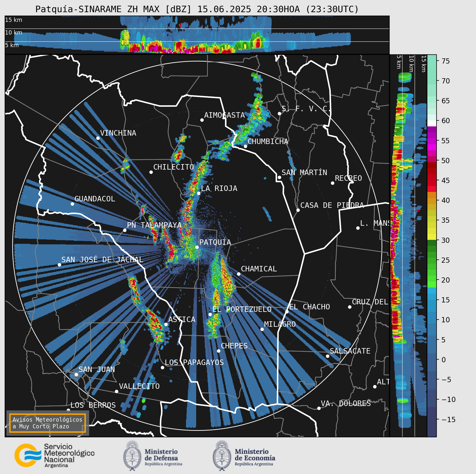The width and height of the screenshot is (476, 474).
Task: Select the CHILECITO city label
Action: point(174,167)
